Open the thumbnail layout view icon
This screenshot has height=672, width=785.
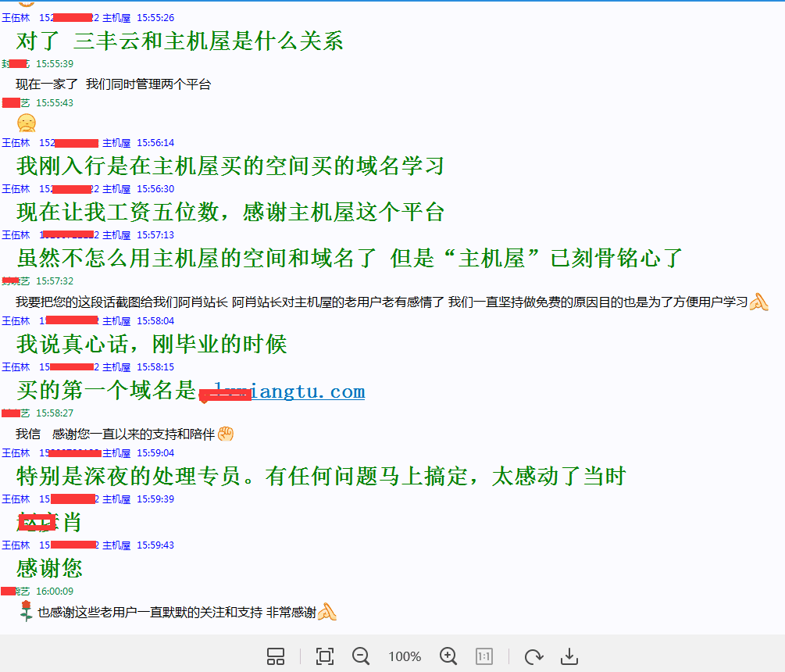click(x=276, y=656)
